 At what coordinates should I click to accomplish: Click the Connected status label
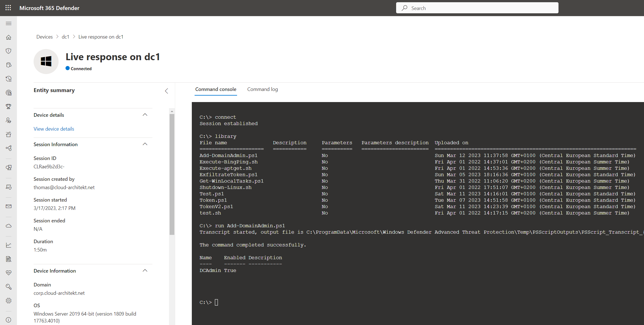[x=81, y=68]
